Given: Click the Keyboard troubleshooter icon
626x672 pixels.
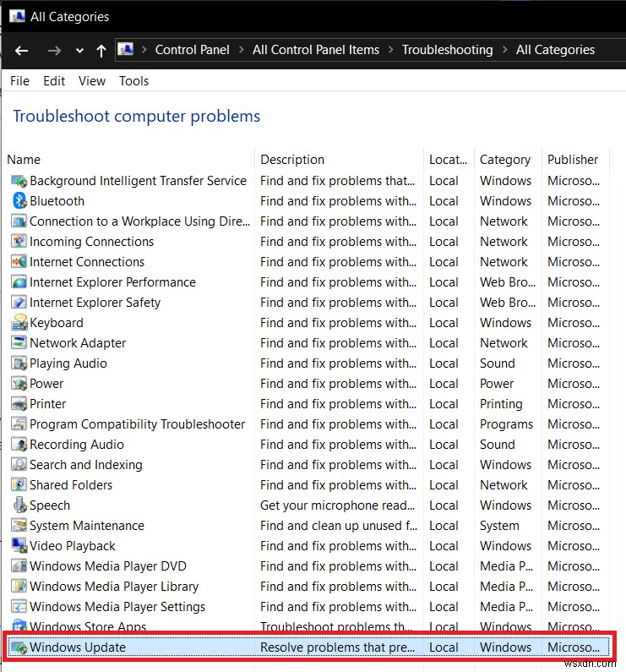Looking at the screenshot, I should pyautogui.click(x=19, y=323).
